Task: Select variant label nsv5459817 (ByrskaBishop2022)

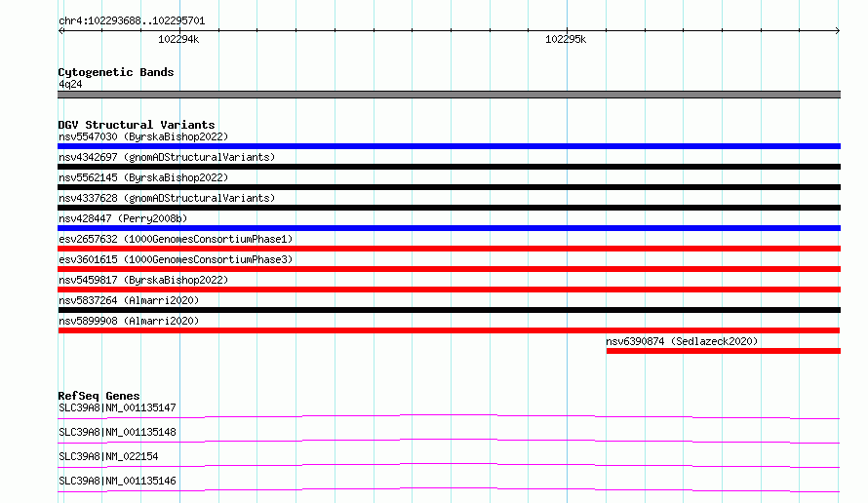Action: (143, 280)
